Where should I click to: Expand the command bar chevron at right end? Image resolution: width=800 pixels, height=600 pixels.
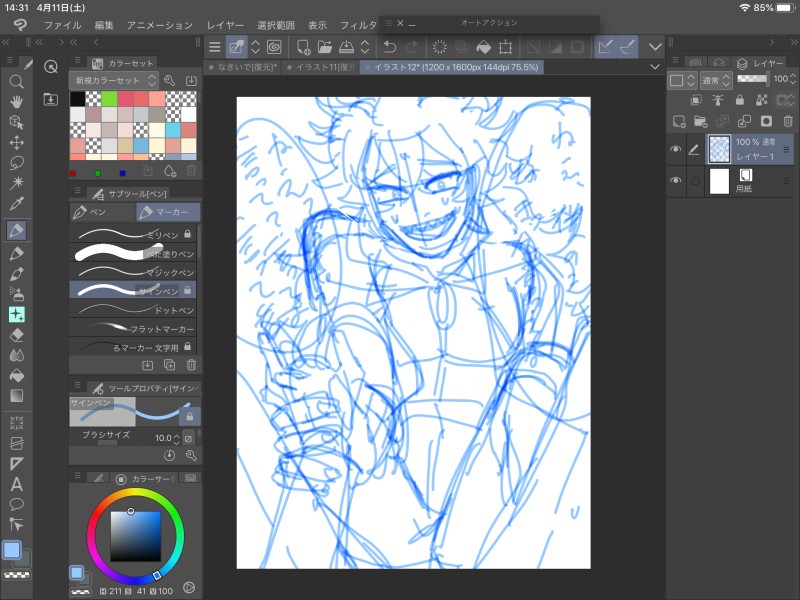click(655, 47)
